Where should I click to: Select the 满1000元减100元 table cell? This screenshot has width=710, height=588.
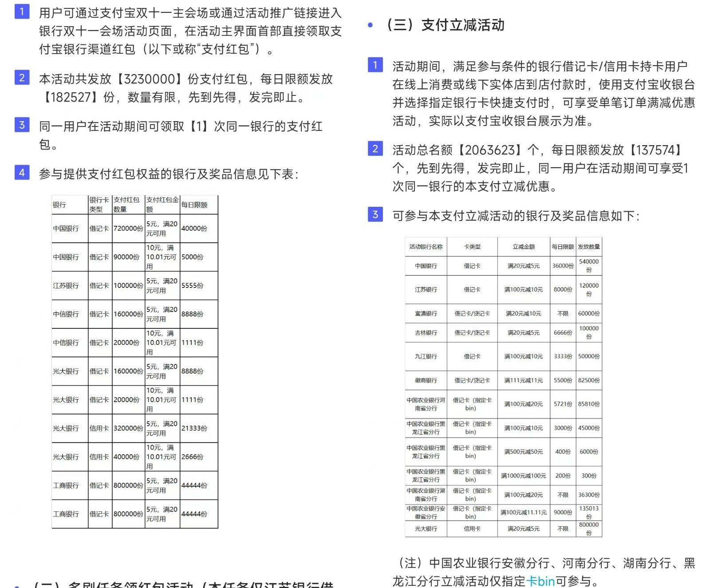pos(523,476)
